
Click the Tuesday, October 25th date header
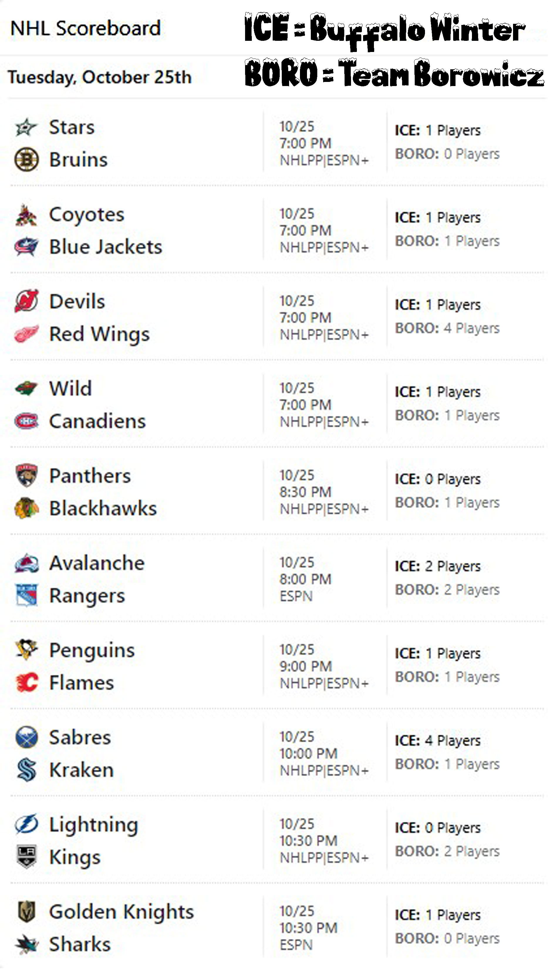(x=99, y=77)
